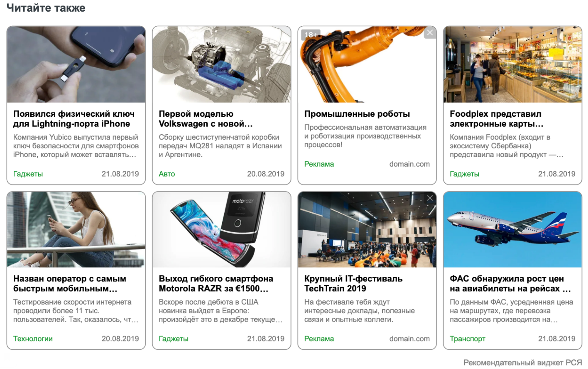Open headline Появился физический ключ для Lightning-порта

click(x=73, y=119)
